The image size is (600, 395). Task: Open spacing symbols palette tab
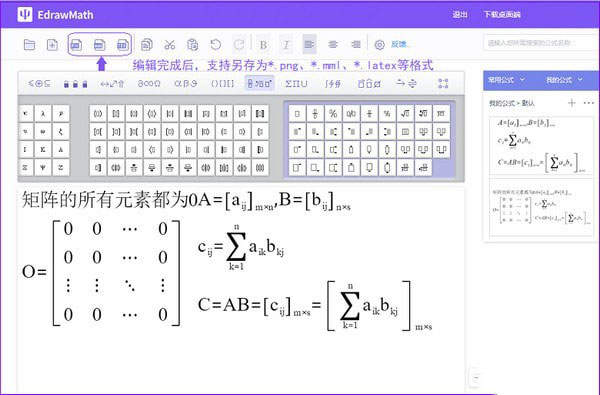click(x=75, y=83)
